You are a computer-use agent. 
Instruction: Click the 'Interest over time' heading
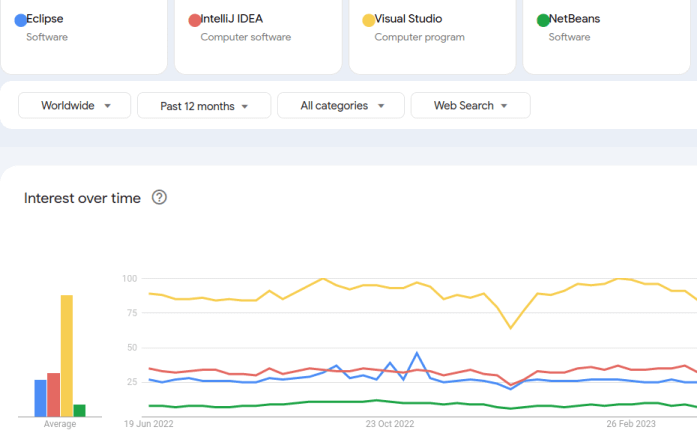point(82,198)
